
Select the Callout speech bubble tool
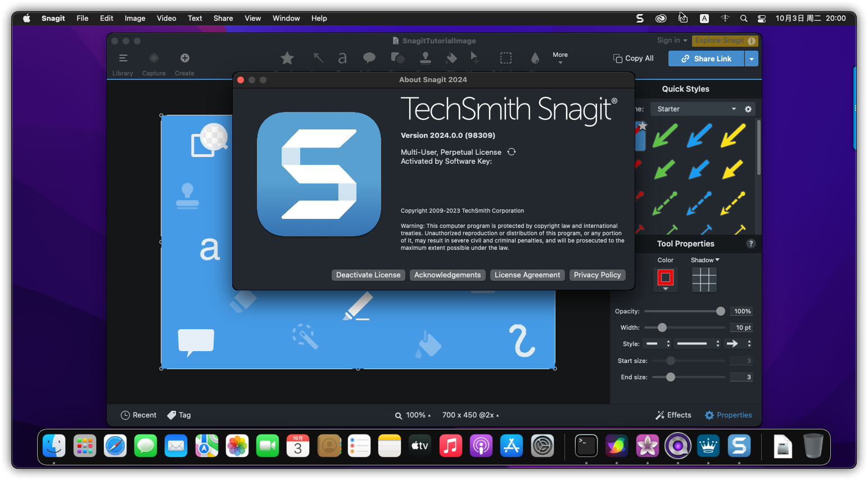pyautogui.click(x=369, y=58)
